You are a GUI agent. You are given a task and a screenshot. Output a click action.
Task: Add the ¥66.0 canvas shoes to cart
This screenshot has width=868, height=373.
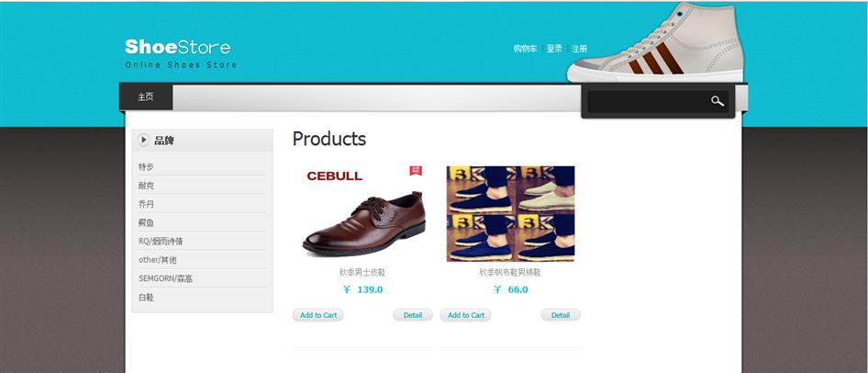click(465, 315)
